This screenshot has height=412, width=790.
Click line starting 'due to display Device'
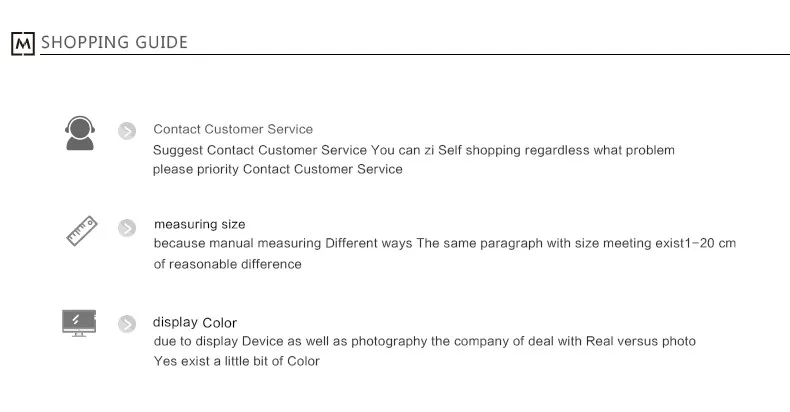(425, 341)
